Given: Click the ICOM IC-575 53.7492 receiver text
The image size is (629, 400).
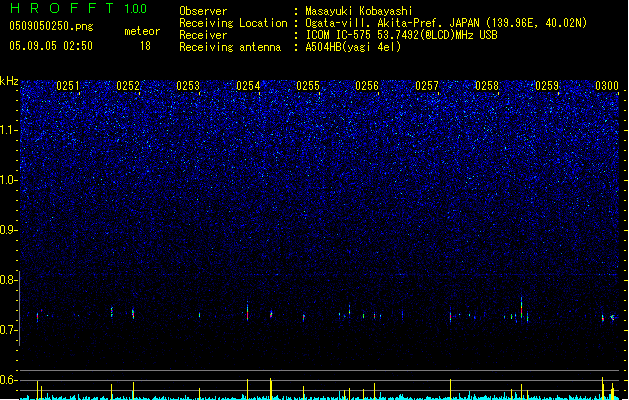Looking at the screenshot, I should 401,35.
